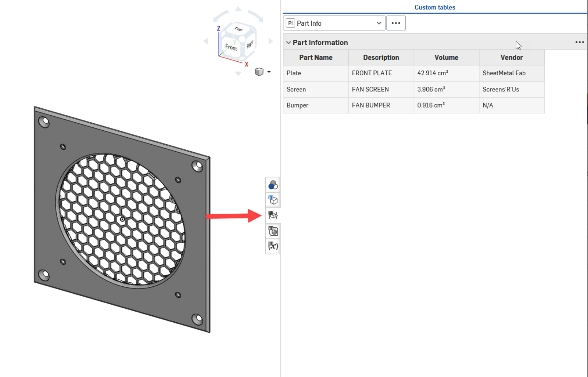The width and height of the screenshot is (588, 377).
Task: Click the Custom tables panel icon
Action: click(273, 215)
